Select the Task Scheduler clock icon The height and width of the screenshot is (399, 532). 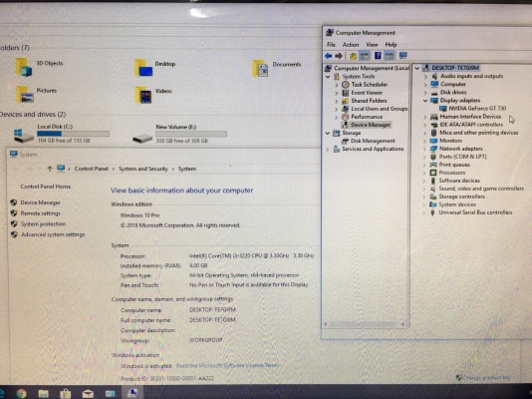346,84
